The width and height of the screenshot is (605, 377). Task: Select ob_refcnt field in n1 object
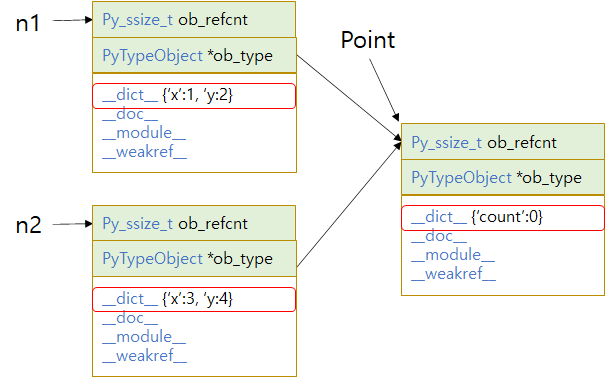[x=194, y=20]
